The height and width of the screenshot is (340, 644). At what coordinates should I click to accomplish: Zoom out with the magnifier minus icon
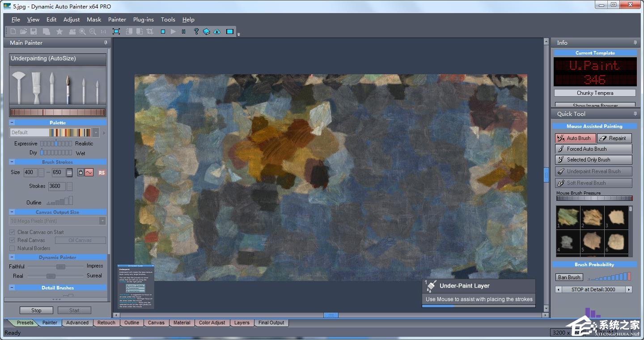tap(93, 31)
